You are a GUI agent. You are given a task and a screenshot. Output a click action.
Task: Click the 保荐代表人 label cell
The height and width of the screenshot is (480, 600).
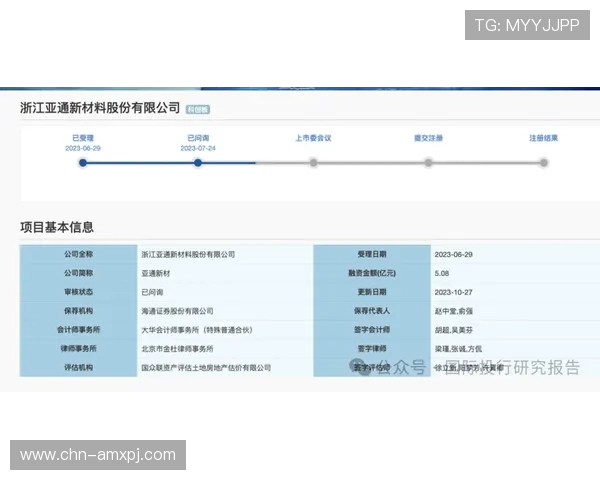coord(372,310)
